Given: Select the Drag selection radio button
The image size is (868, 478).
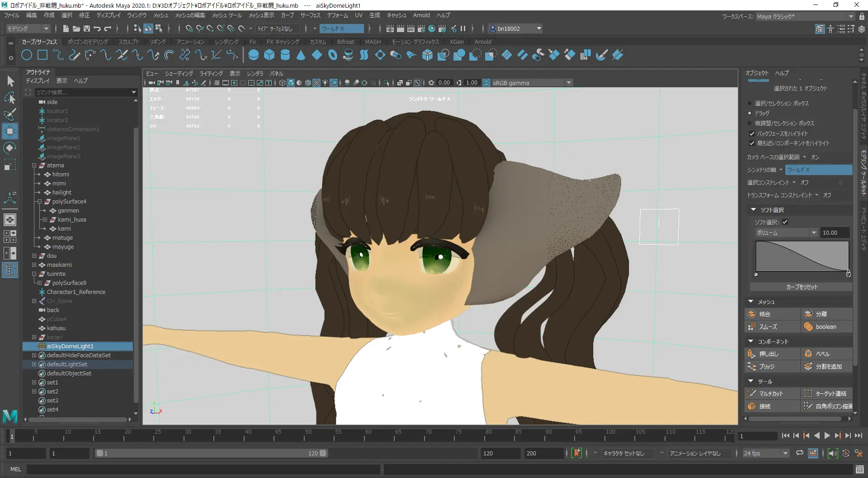Looking at the screenshot, I should pos(750,113).
